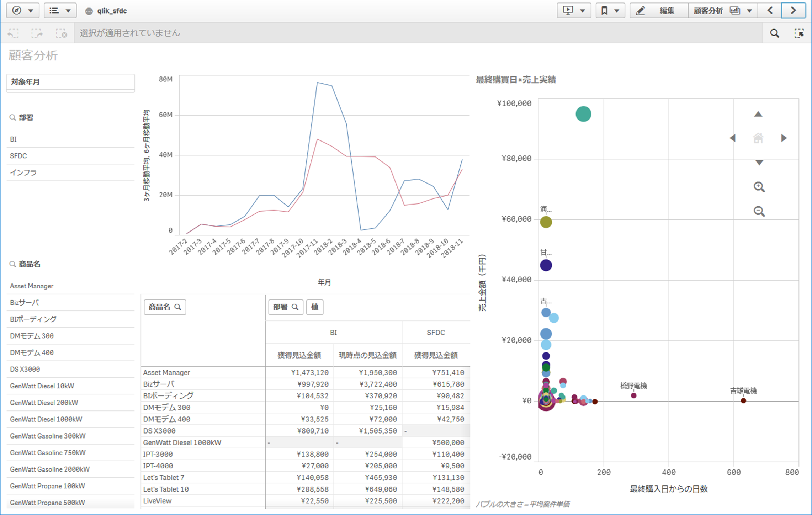Viewport: 812px width, 515px height.
Task: Click the qlik_sfdc app name
Action: point(112,11)
